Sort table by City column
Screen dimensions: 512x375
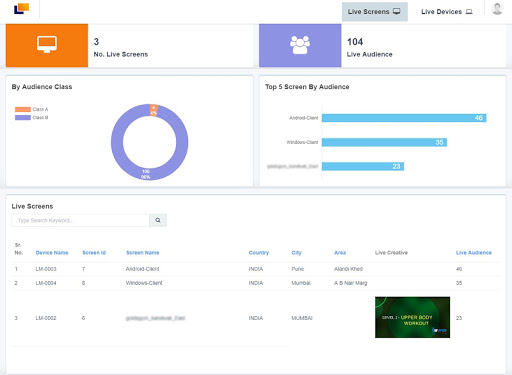(296, 253)
